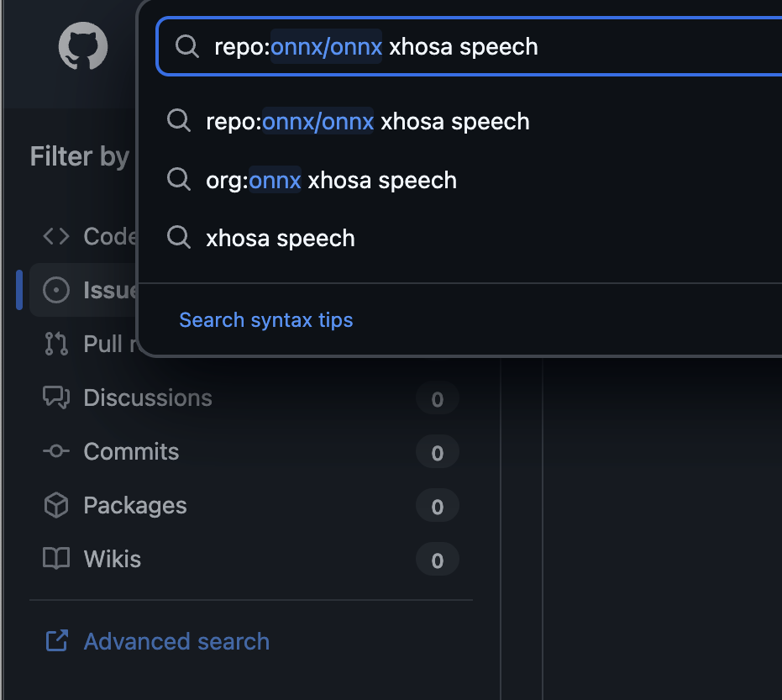Click the Issues filter circle icon
The image size is (782, 700).
pos(56,290)
